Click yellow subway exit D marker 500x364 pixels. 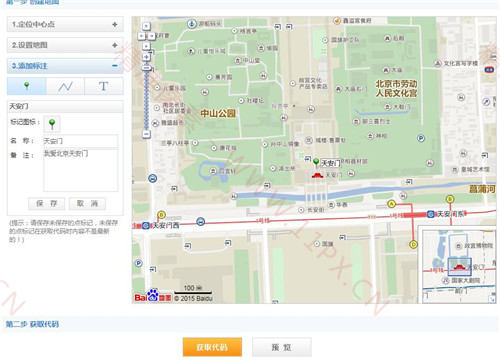coord(413,244)
